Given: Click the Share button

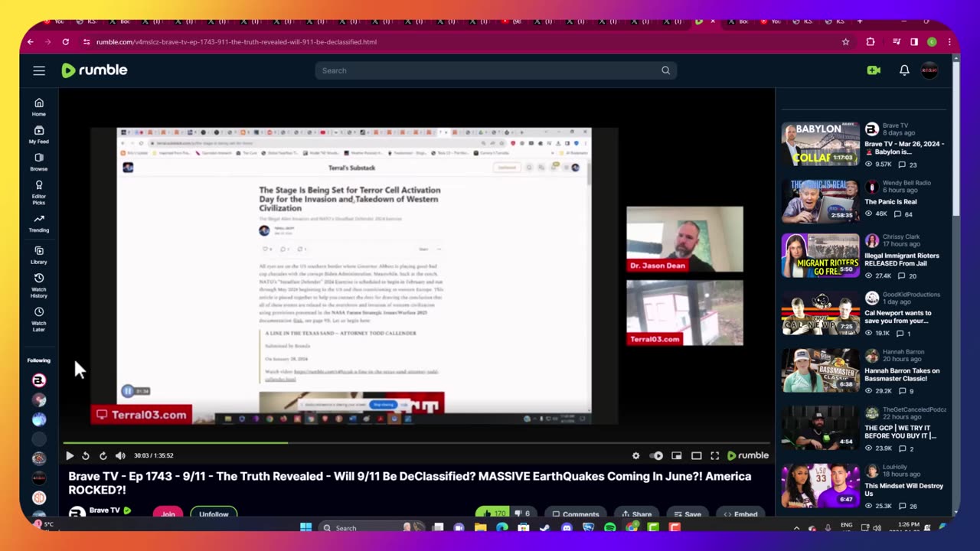Looking at the screenshot, I should pos(637,514).
